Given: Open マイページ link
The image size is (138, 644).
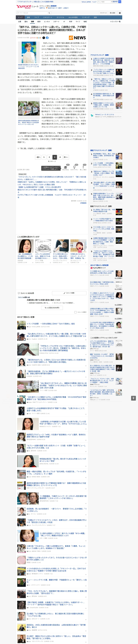Looking at the screenshot, I should click(103, 13).
